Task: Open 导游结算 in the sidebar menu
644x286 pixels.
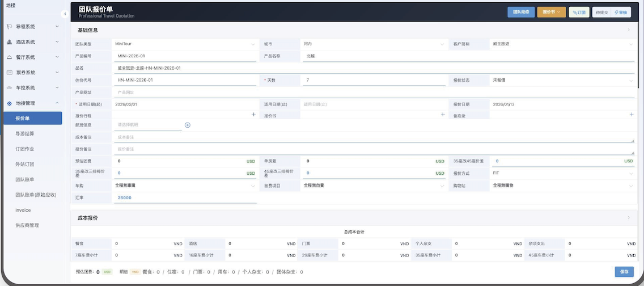Action: click(x=25, y=133)
